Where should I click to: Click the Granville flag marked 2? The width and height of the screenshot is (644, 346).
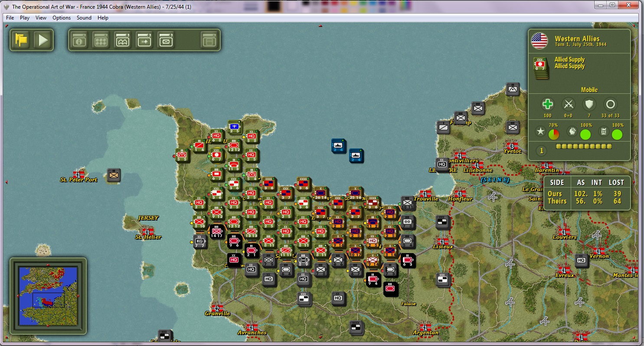(x=217, y=308)
